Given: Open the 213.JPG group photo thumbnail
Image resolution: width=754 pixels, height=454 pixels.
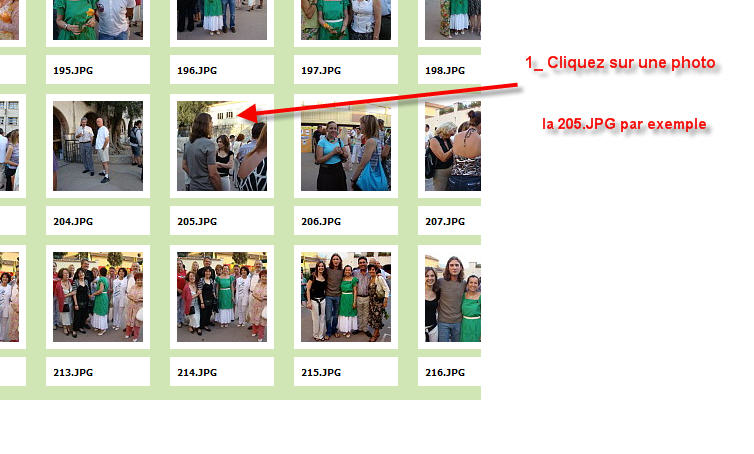Looking at the screenshot, I should (98, 297).
